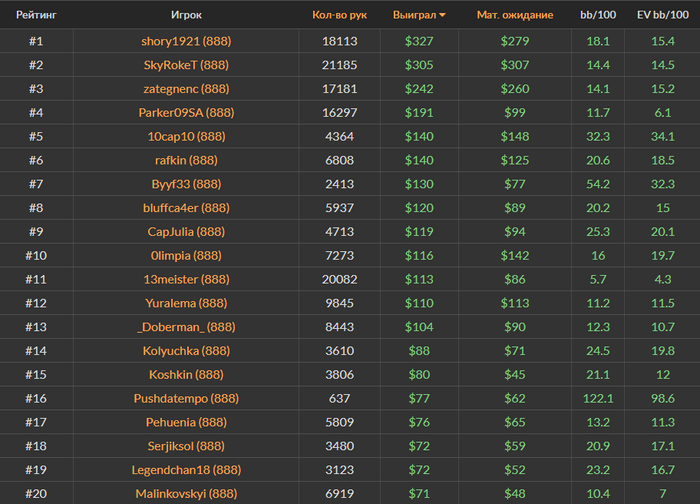This screenshot has width=700, height=504.
Task: Open Parker09SA (888) player link
Action: click(x=186, y=113)
